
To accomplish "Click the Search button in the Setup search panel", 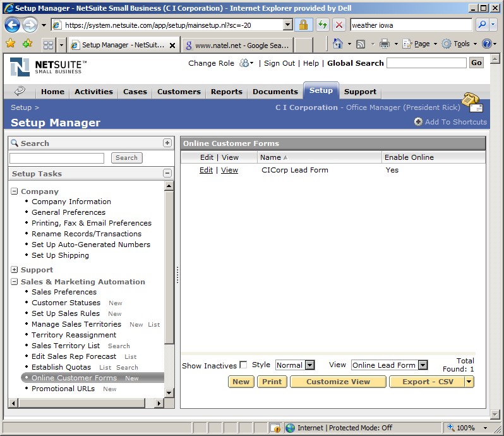I will (x=127, y=158).
